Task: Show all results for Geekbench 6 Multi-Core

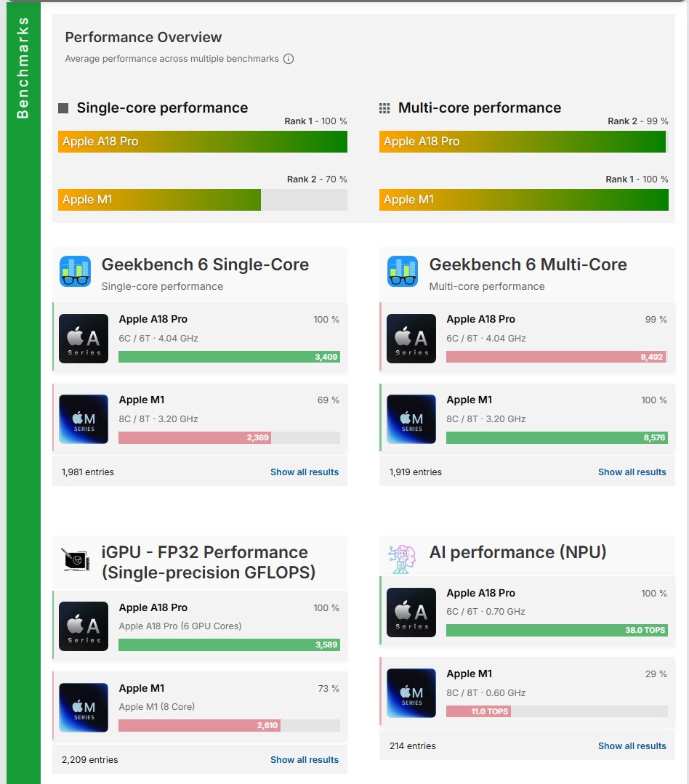Action: coord(632,472)
